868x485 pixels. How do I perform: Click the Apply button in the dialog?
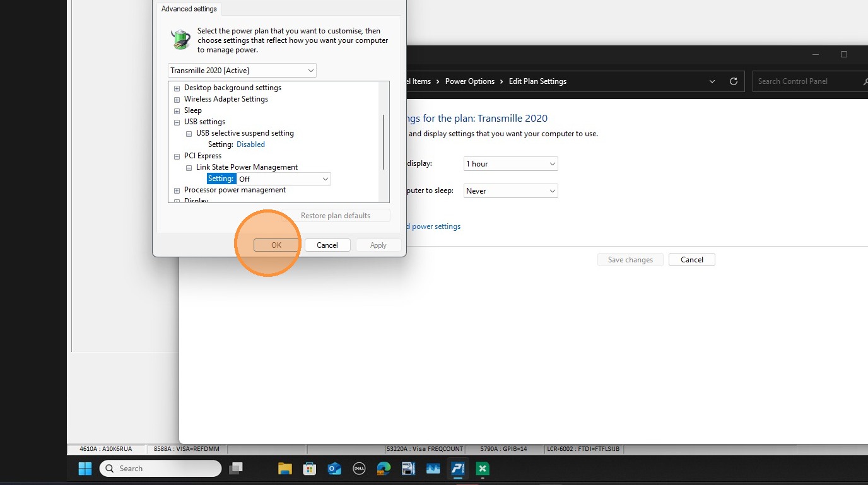click(x=378, y=245)
